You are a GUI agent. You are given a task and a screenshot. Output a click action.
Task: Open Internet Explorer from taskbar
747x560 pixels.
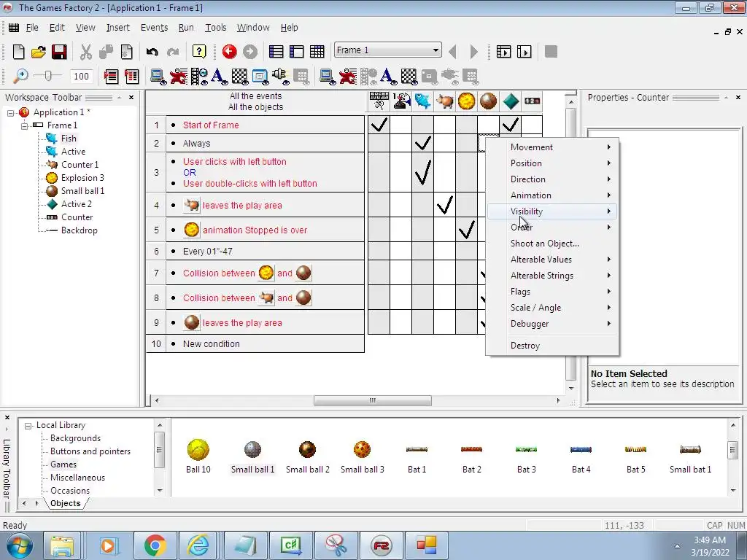click(198, 545)
